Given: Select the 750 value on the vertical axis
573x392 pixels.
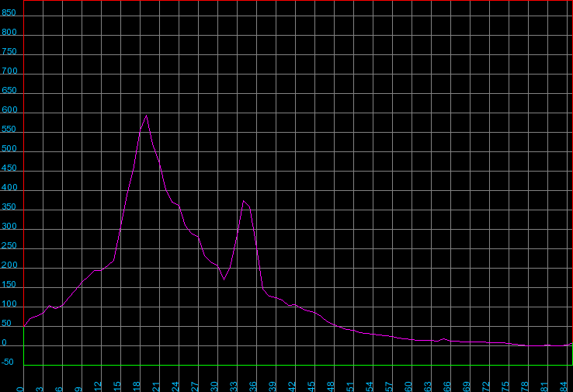Looking at the screenshot, I should tap(9, 51).
